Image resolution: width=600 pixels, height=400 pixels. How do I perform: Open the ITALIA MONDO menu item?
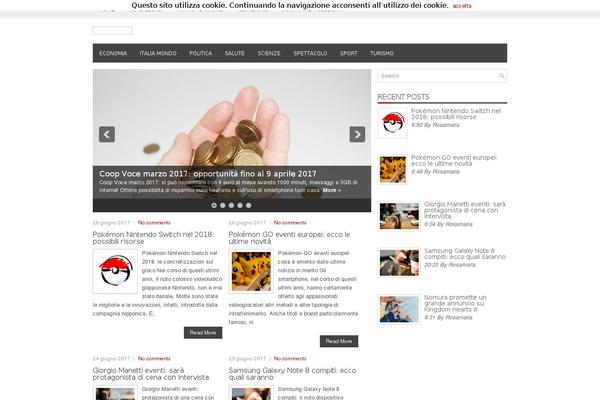[x=158, y=53]
